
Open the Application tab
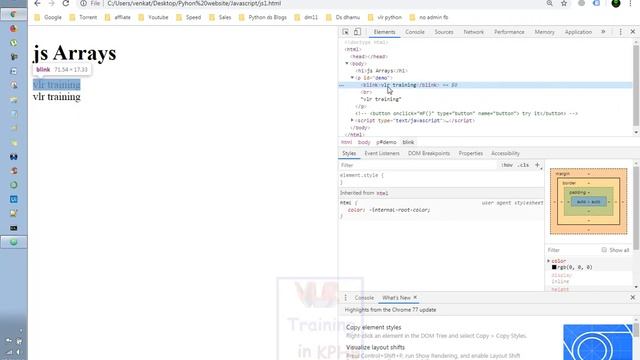[578, 32]
